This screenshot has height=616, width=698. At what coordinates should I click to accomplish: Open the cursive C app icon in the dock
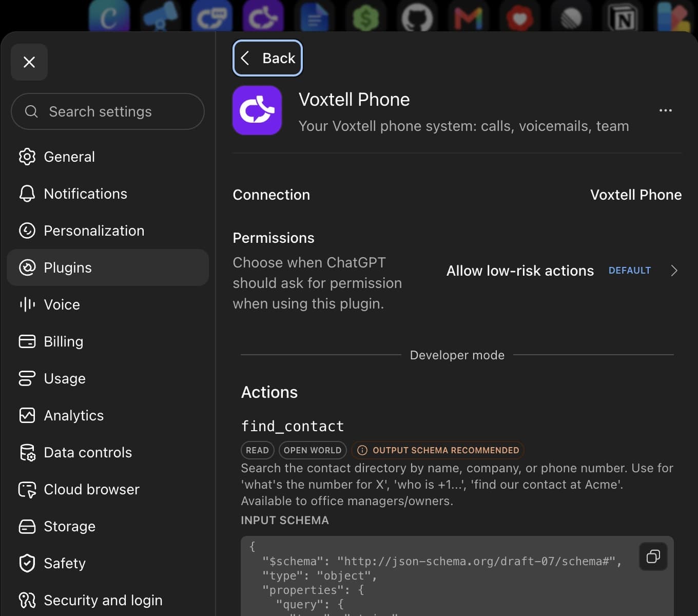(x=109, y=17)
